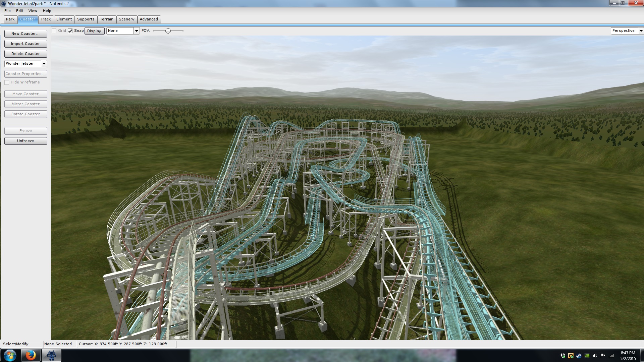The width and height of the screenshot is (644, 362).
Task: Enable the Grid checkbox
Action: pyautogui.click(x=54, y=31)
